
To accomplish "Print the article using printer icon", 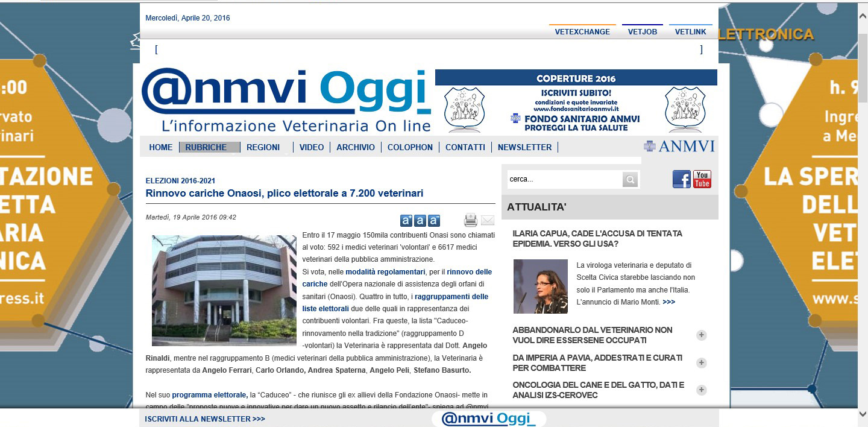I will pyautogui.click(x=471, y=220).
